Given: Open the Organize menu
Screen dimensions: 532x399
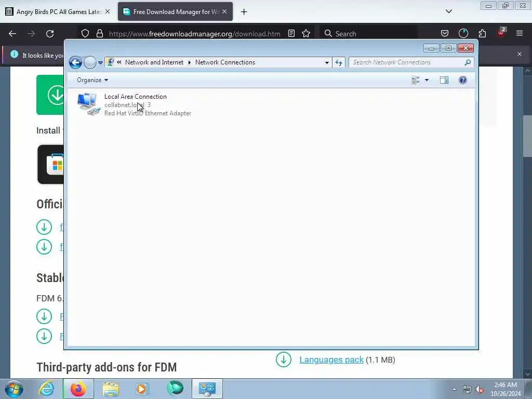Looking at the screenshot, I should 92,80.
